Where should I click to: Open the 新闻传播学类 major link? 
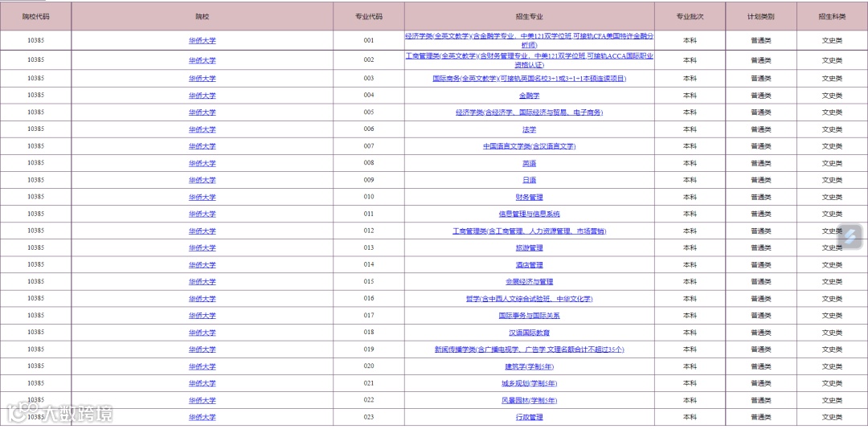point(529,349)
